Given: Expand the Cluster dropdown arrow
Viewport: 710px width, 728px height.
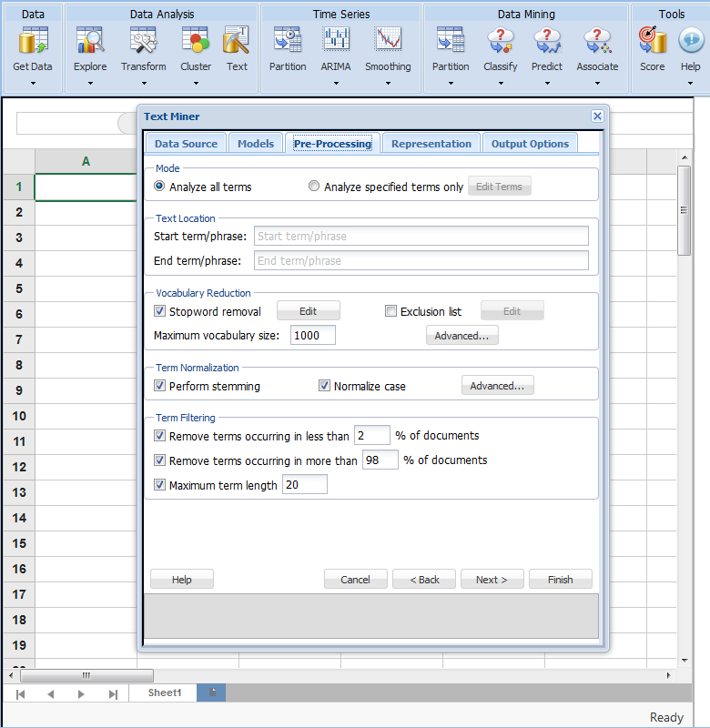Looking at the screenshot, I should (196, 84).
